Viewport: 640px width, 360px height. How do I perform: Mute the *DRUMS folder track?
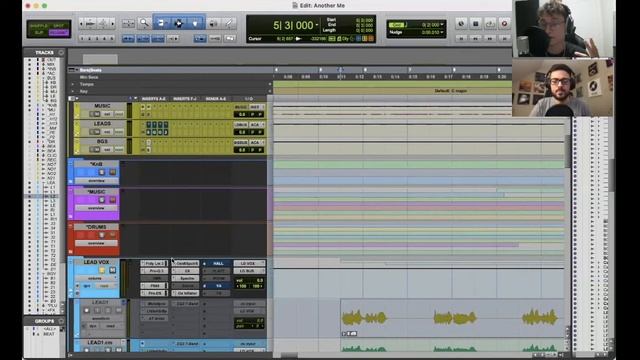(112, 235)
